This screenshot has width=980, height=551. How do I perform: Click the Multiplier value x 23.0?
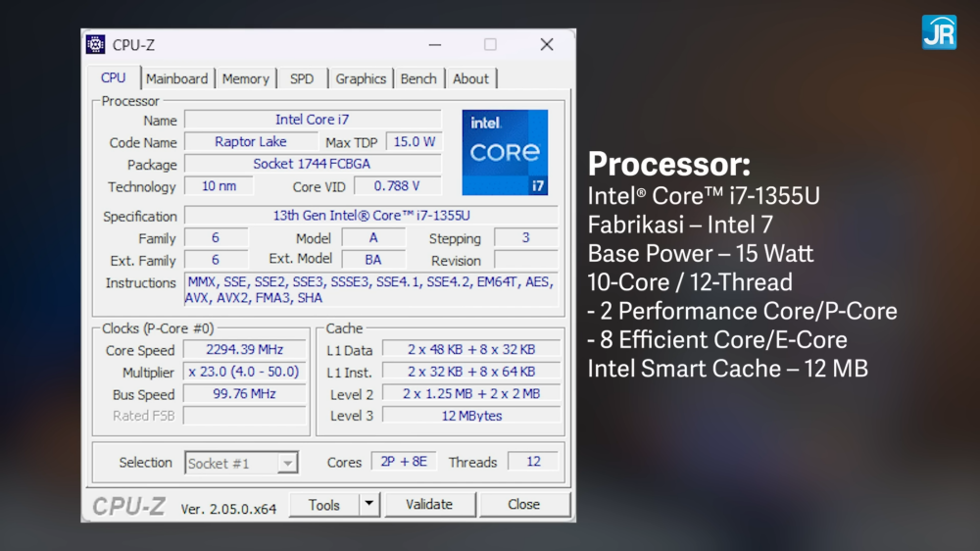[244, 372]
